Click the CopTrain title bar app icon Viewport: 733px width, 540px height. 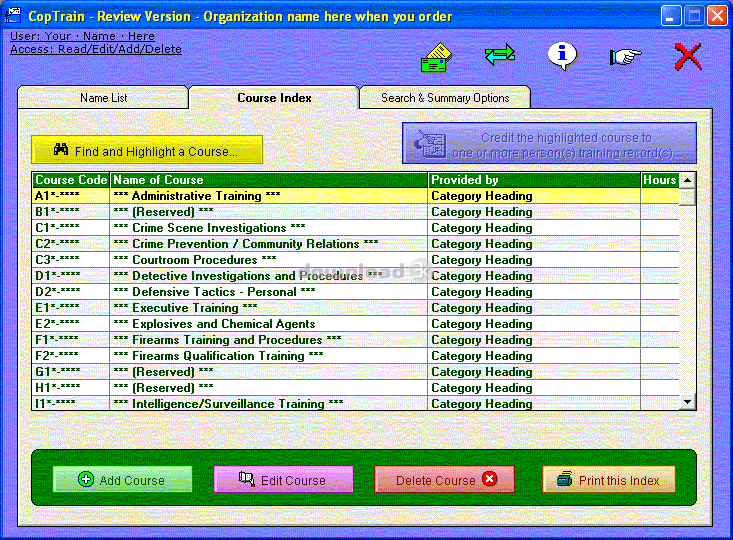pos(13,16)
